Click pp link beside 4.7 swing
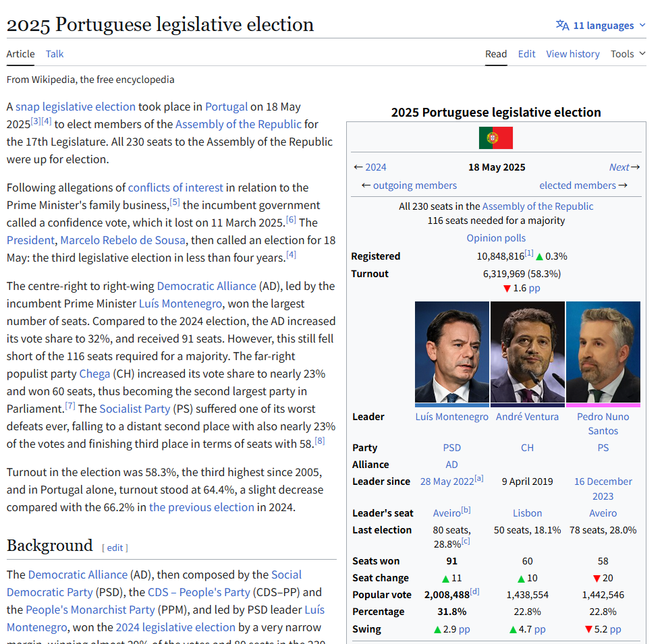 540,629
